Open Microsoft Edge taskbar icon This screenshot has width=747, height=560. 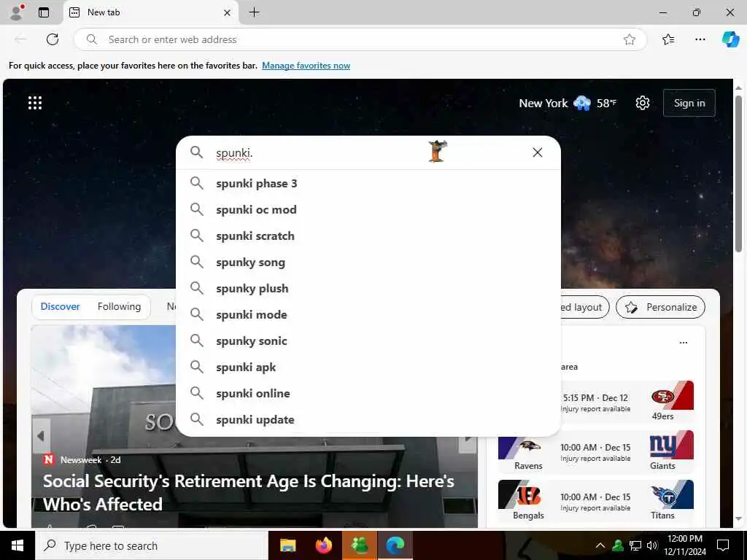[395, 545]
